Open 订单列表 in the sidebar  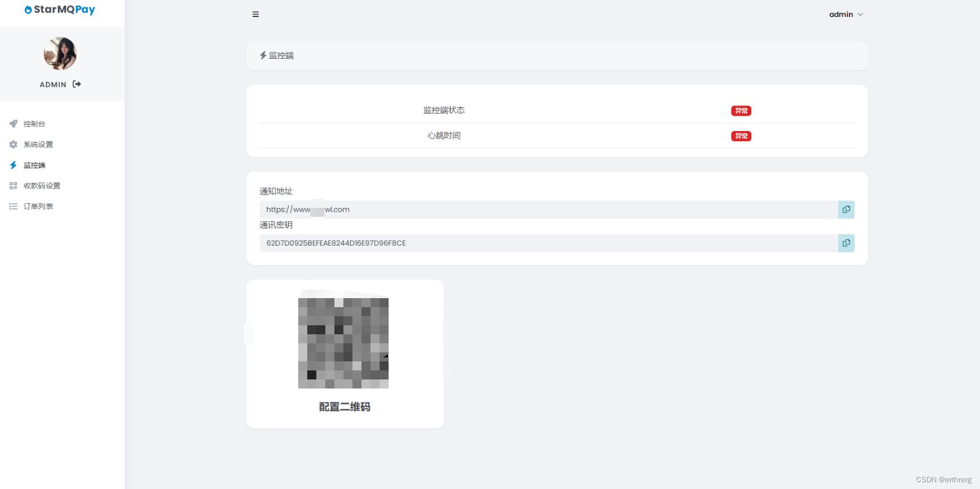pos(38,207)
